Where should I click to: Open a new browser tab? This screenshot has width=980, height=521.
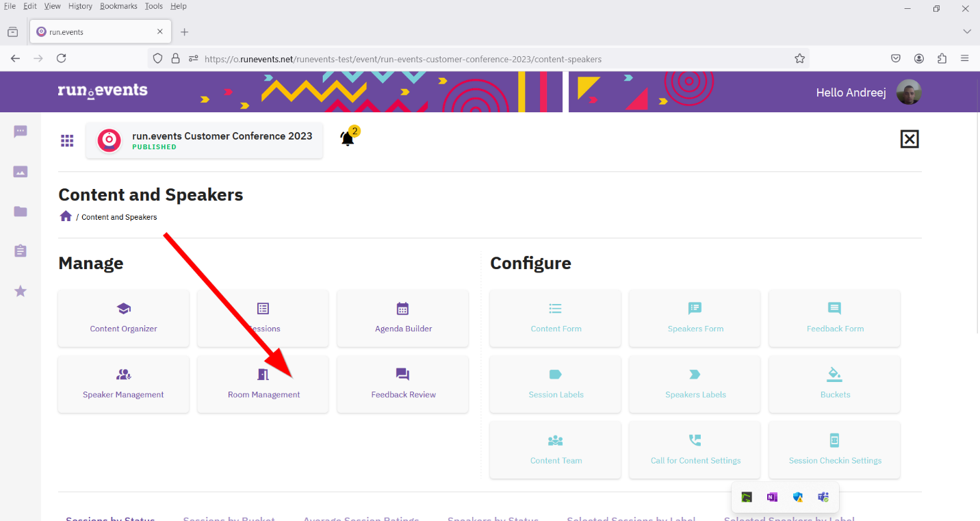tap(184, 31)
